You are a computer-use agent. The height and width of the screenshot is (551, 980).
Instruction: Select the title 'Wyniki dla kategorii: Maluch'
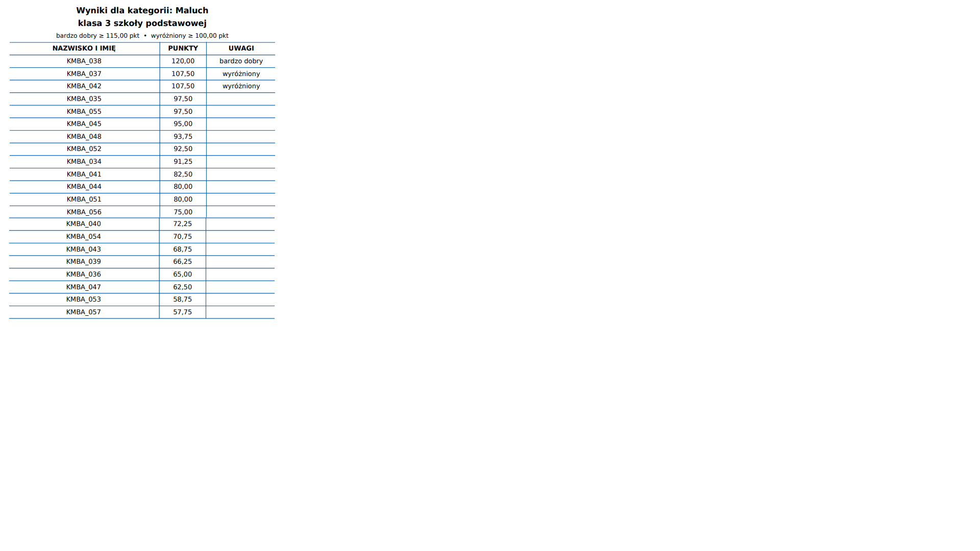142,11
